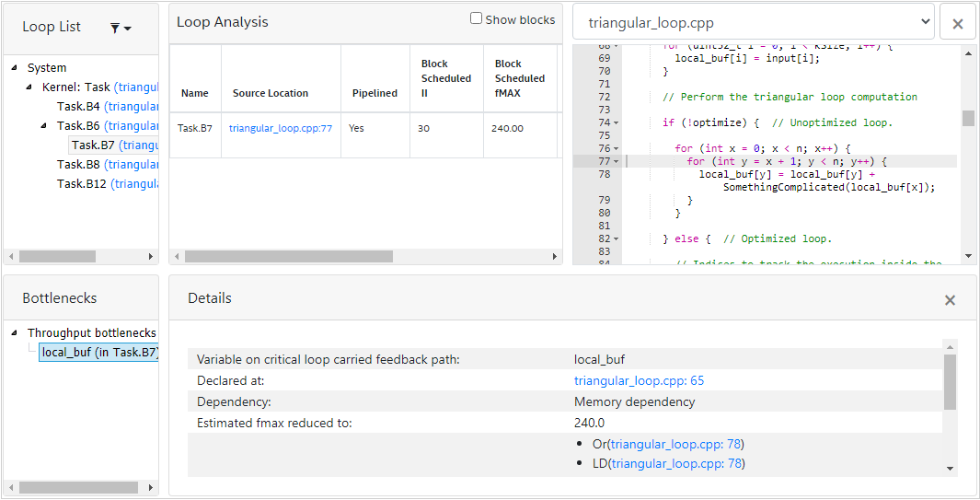Click the Block Scheduled fMAX column header
980x500 pixels.
[x=519, y=78]
